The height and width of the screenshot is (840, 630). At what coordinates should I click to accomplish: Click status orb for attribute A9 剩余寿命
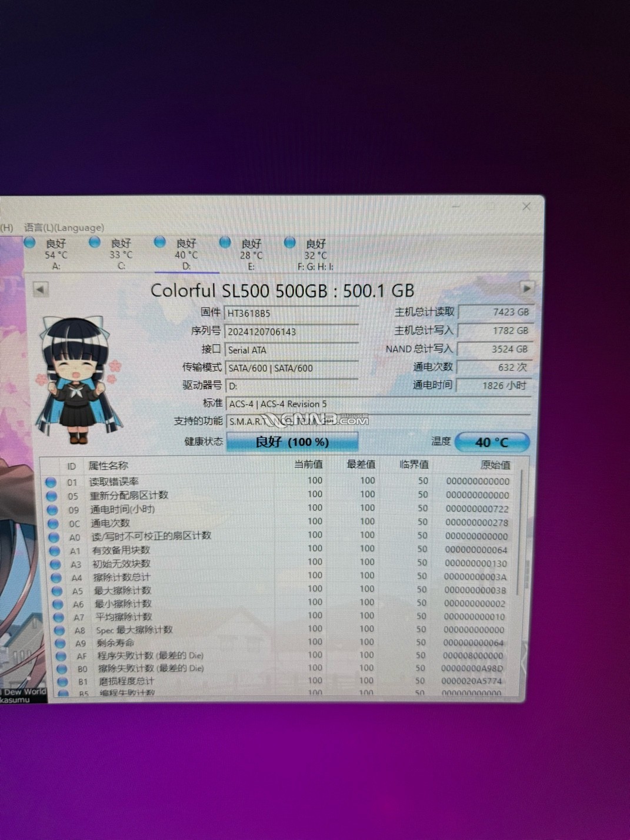pos(60,643)
